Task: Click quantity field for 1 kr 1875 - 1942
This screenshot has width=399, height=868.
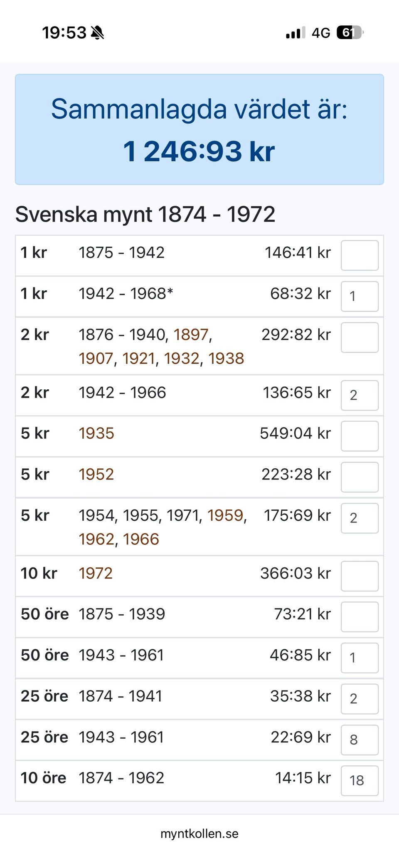Action: tap(360, 255)
